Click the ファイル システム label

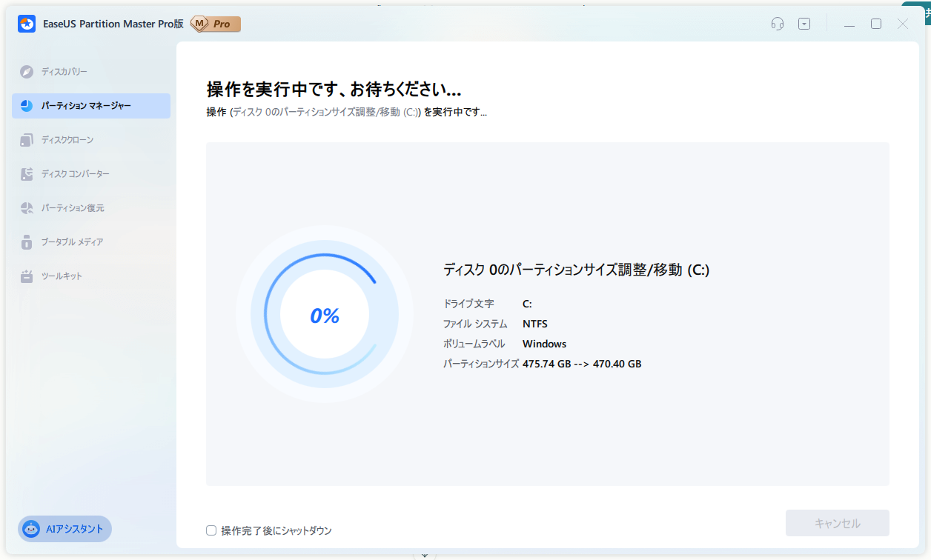(x=475, y=324)
